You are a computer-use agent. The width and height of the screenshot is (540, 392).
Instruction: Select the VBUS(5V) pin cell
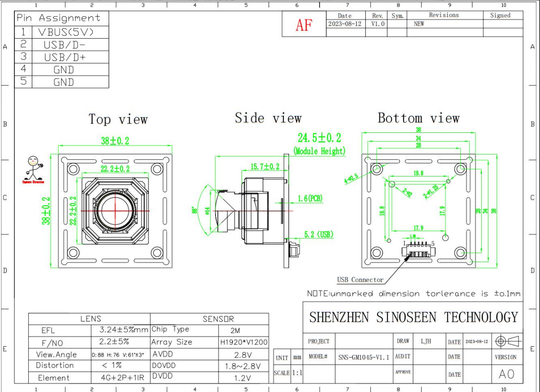coord(66,32)
